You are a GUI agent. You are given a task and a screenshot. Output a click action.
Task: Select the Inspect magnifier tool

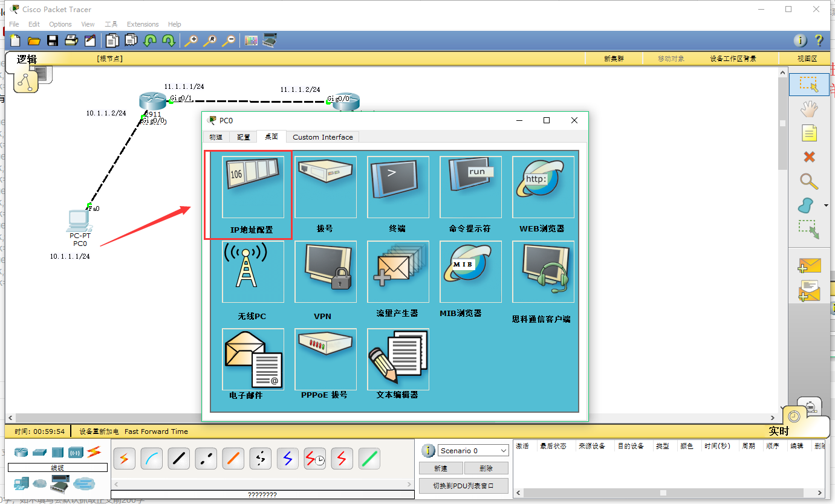point(809,181)
